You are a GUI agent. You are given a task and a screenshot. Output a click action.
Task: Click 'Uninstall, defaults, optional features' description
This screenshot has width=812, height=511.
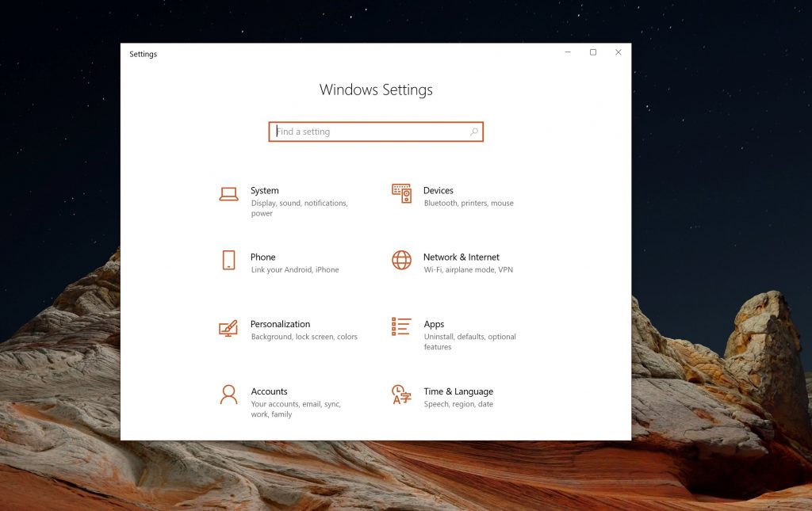pos(469,342)
